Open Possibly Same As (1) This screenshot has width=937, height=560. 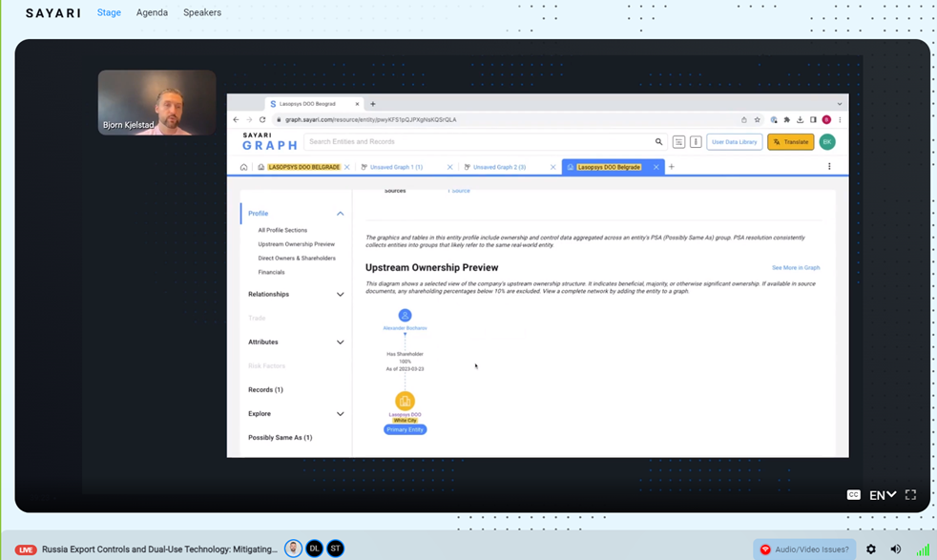click(x=281, y=438)
